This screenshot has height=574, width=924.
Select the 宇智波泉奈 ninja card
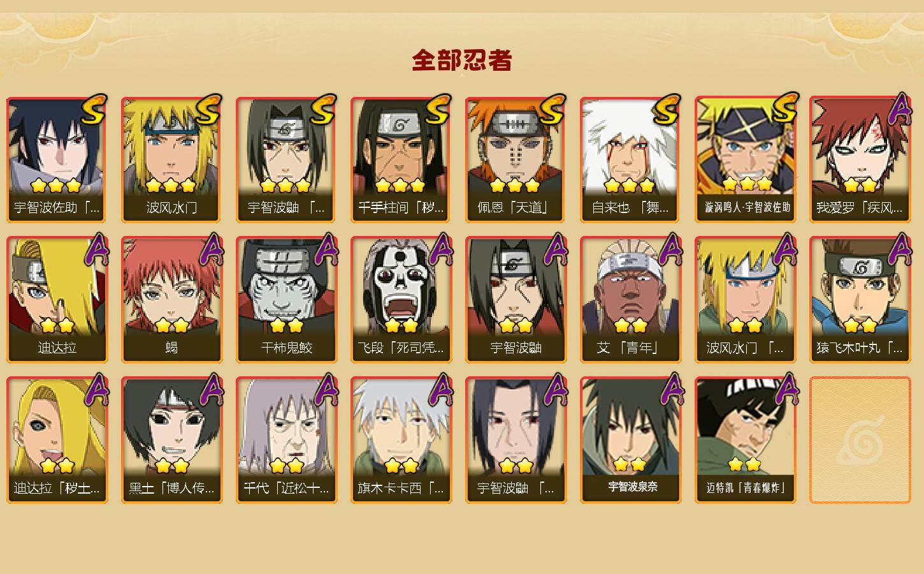click(630, 440)
